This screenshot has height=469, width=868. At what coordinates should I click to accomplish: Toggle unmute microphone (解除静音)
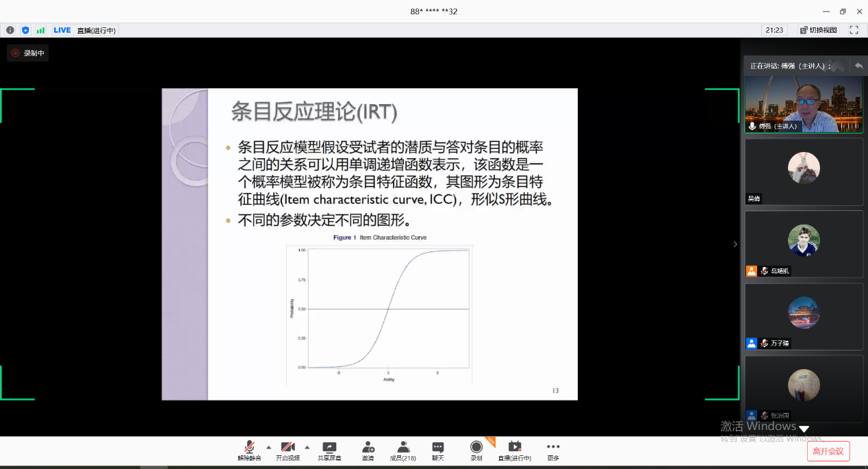click(250, 451)
